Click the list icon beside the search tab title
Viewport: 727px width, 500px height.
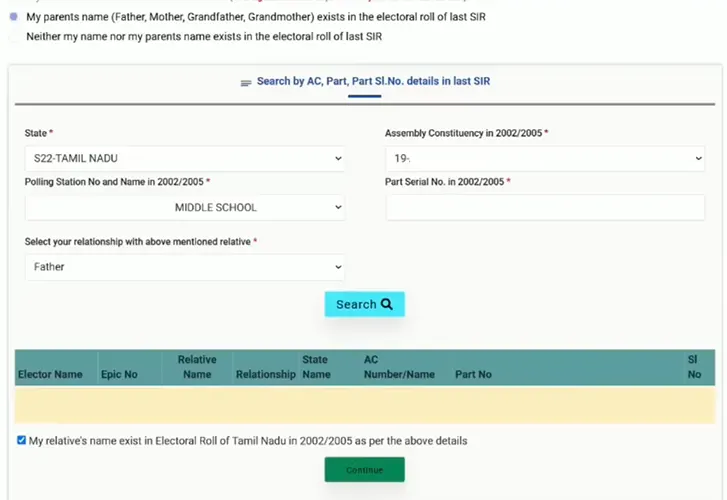(246, 83)
